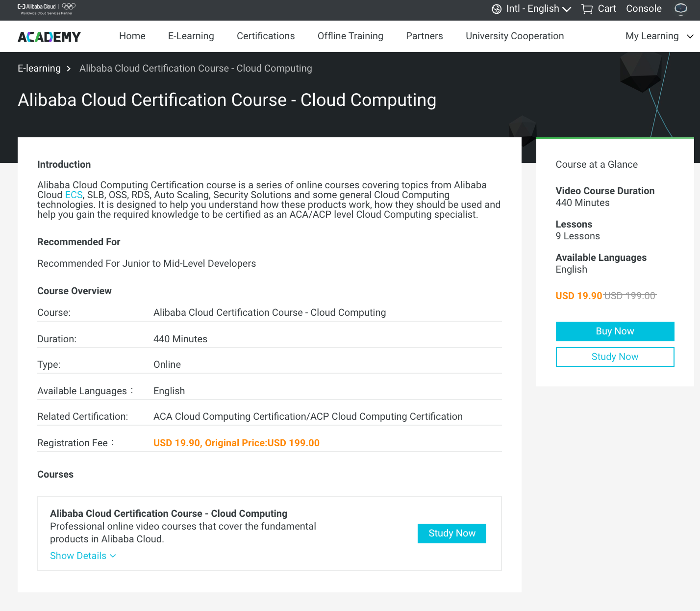
Task: Click the breadcrumb course title text
Action: (x=196, y=69)
